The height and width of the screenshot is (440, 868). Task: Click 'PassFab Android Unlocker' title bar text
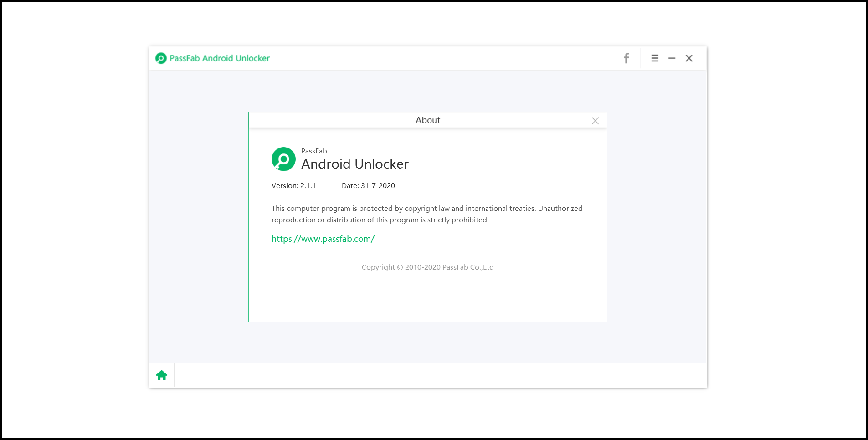(220, 58)
